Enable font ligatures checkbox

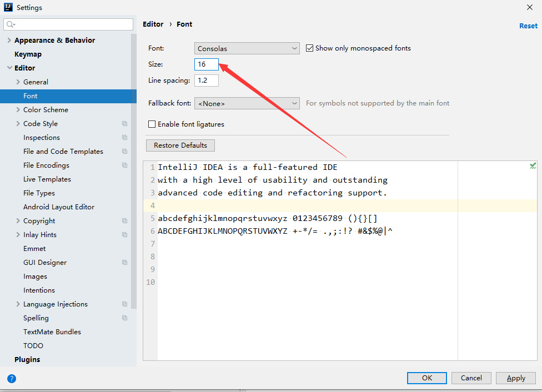pyautogui.click(x=152, y=124)
